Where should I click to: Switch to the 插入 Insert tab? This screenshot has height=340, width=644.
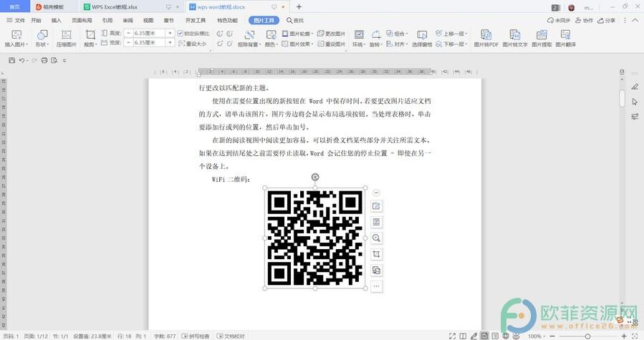(x=56, y=20)
